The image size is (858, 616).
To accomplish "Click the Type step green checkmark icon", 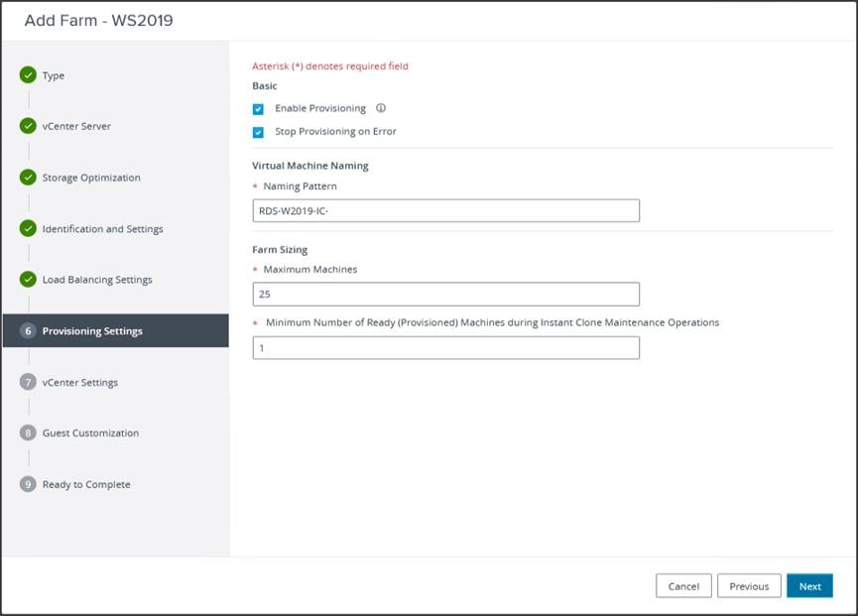I will (x=28, y=75).
